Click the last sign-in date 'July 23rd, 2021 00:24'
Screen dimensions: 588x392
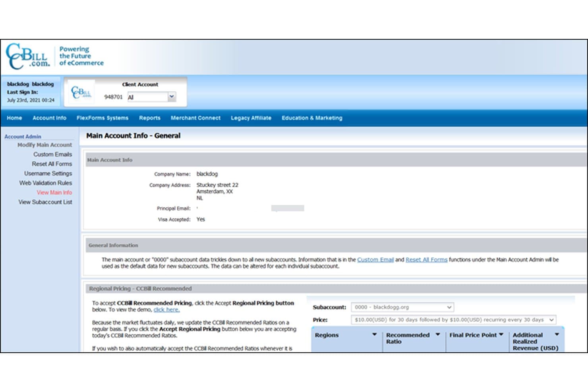[x=31, y=100]
